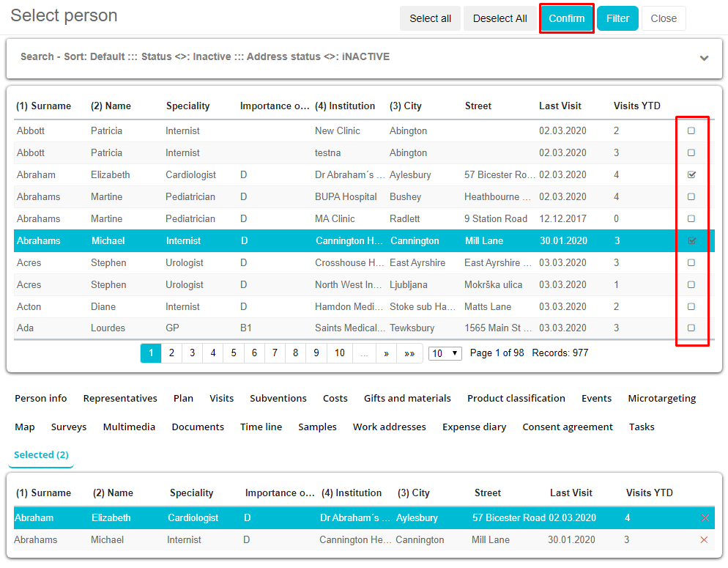728x568 pixels.
Task: Open the Consent agreement tab
Action: pyautogui.click(x=568, y=427)
